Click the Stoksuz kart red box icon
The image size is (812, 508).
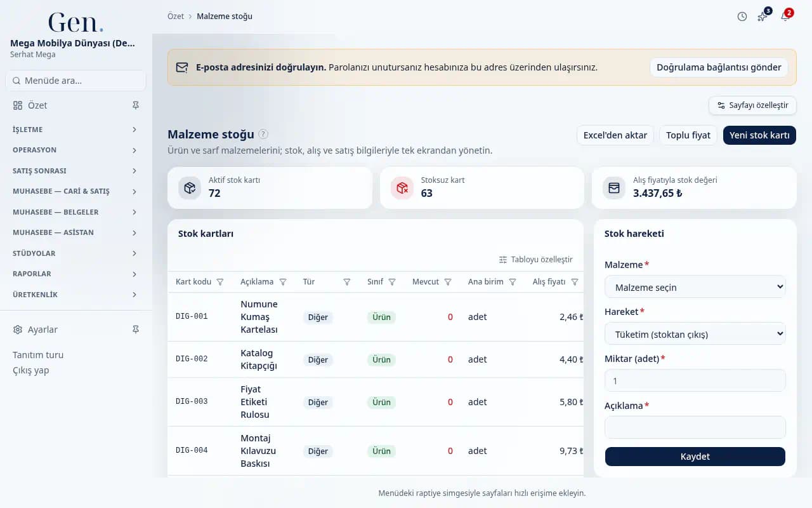[402, 188]
